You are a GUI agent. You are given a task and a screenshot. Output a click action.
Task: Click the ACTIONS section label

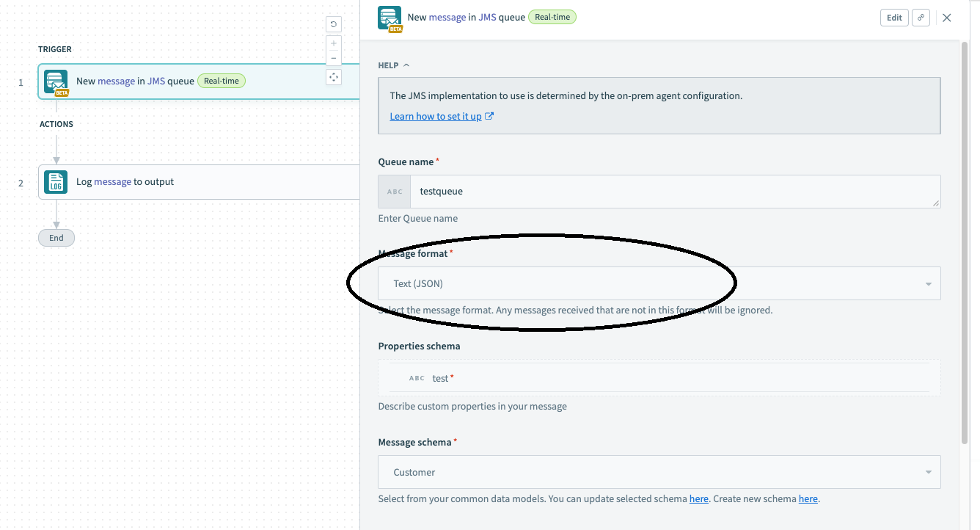coord(56,124)
